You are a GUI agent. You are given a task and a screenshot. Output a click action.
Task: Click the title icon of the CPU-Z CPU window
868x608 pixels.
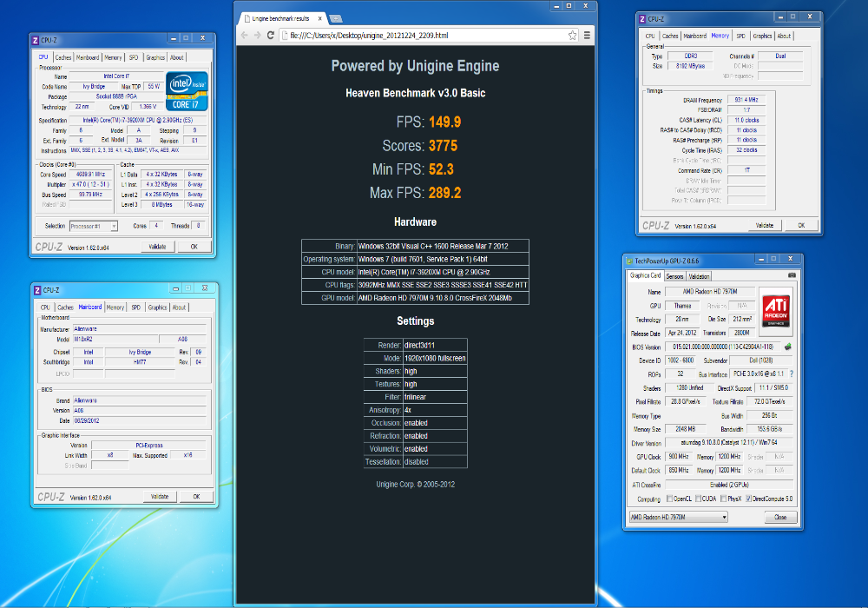tap(36, 41)
